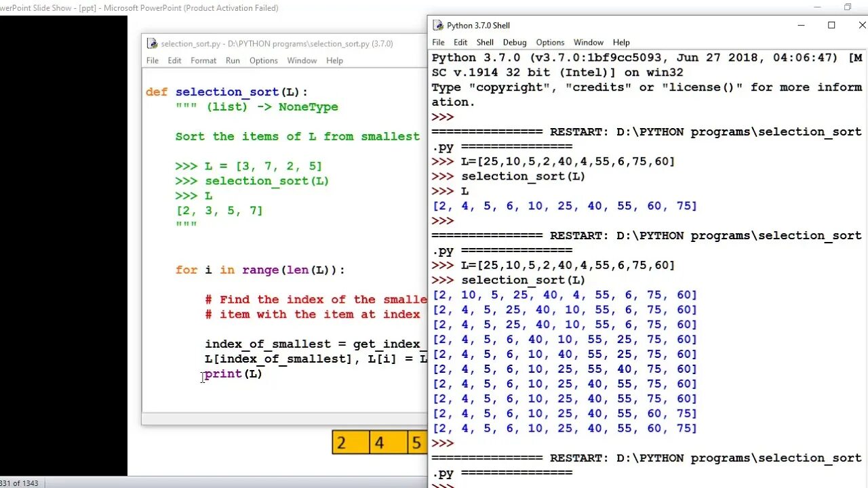Open Edit menu in selection_sort.py editor
Image resolution: width=868 pixels, height=488 pixels.
(x=174, y=60)
